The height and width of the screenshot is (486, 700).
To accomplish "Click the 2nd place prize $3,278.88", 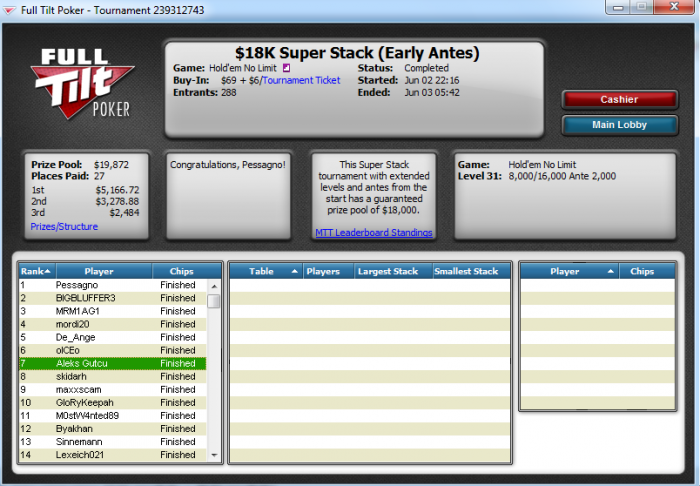I will coord(117,201).
